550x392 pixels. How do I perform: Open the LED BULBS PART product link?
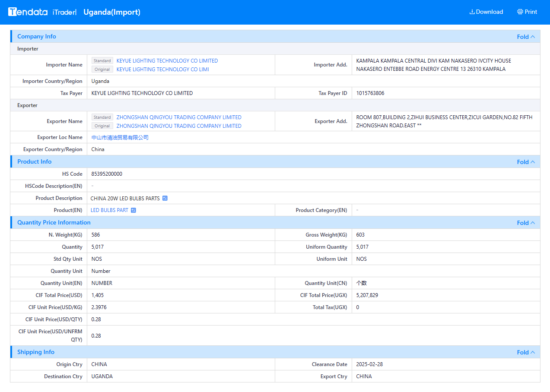pos(109,210)
